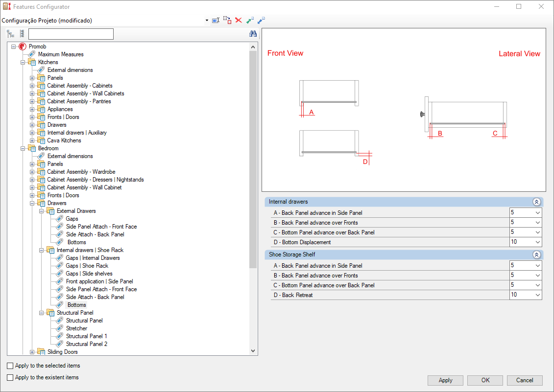The image size is (554, 392).
Task: Open Shoe Storage Shelf D - Back Retreat dropdown
Action: (537, 295)
